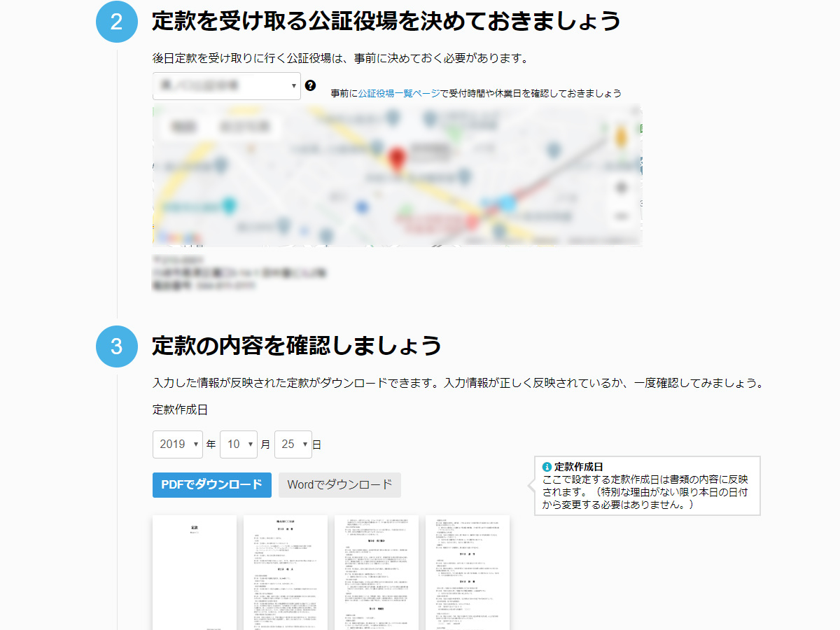Image resolution: width=840 pixels, height=630 pixels.
Task: Click the Wordでダウンロード button
Action: (x=339, y=484)
